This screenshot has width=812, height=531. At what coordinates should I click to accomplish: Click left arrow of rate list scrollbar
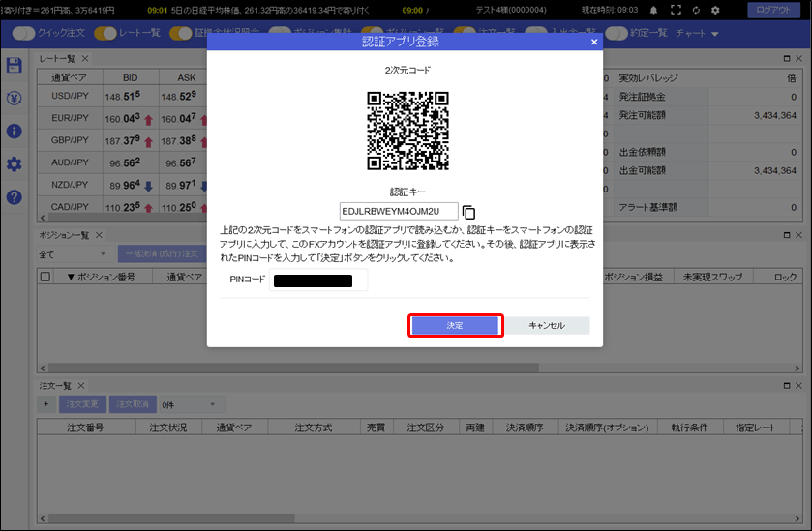click(43, 218)
